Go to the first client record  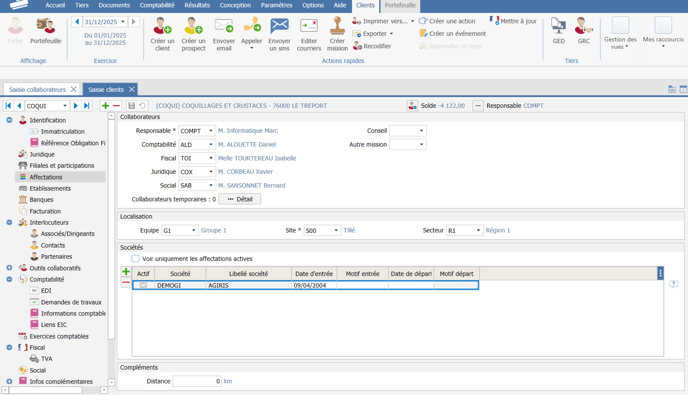tap(8, 106)
